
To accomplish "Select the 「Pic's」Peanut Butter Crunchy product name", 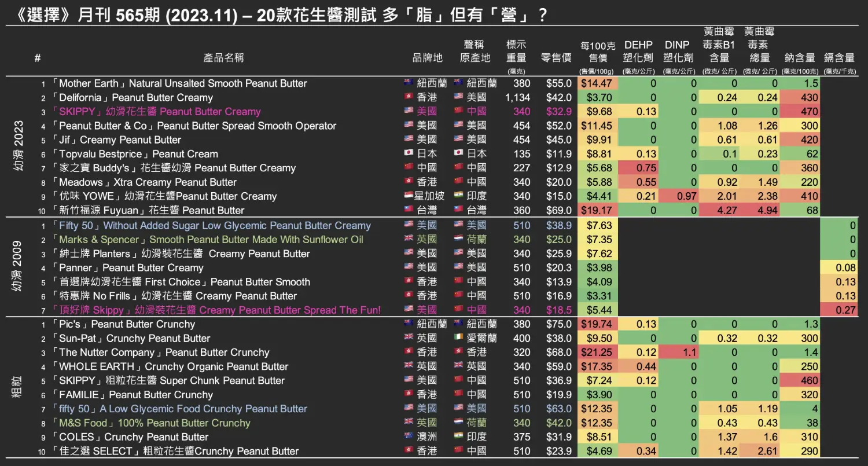I will [123, 324].
